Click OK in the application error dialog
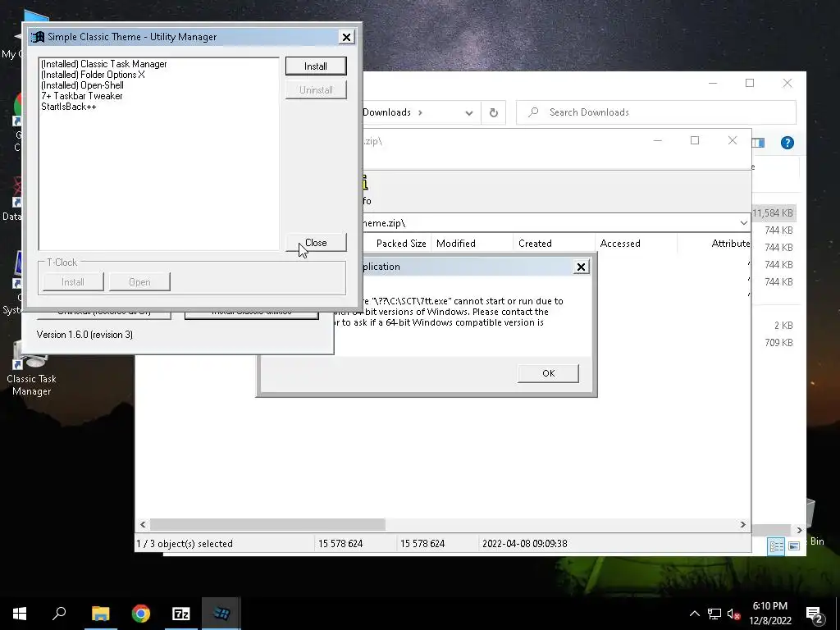Screen dimensions: 840x630 (548, 373)
